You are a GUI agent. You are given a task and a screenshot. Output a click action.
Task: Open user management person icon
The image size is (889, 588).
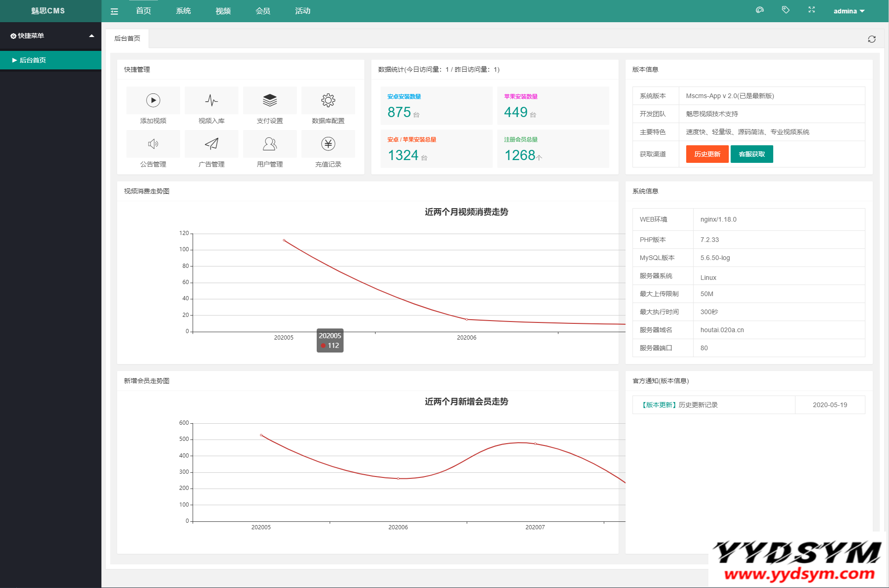pos(270,144)
